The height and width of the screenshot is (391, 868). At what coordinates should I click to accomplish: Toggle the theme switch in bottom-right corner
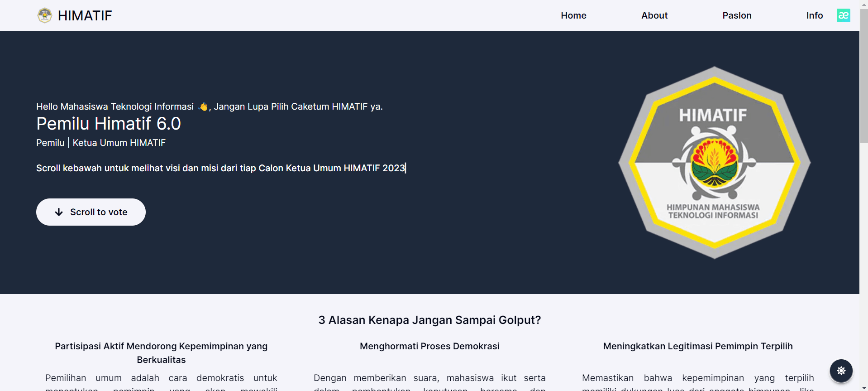[x=841, y=371]
